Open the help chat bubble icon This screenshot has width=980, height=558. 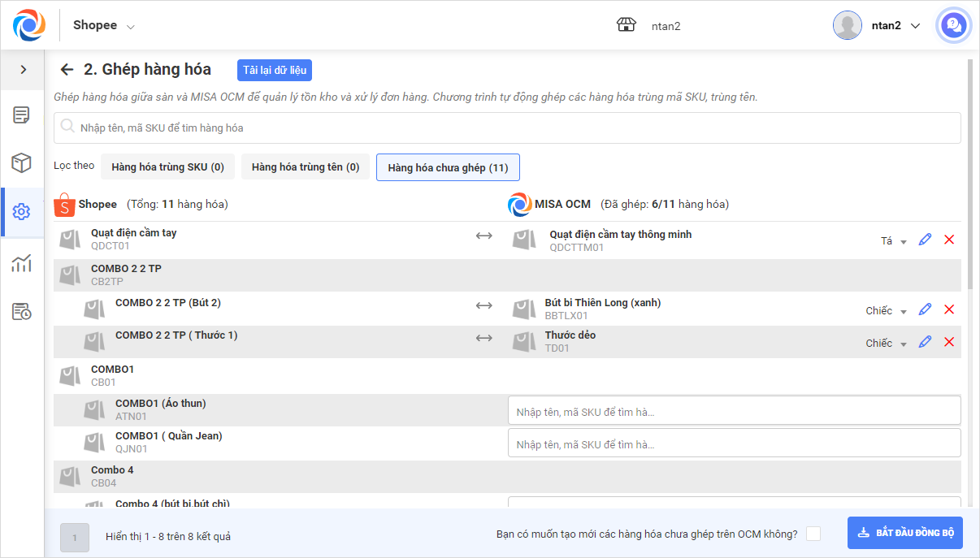pyautogui.click(x=952, y=25)
